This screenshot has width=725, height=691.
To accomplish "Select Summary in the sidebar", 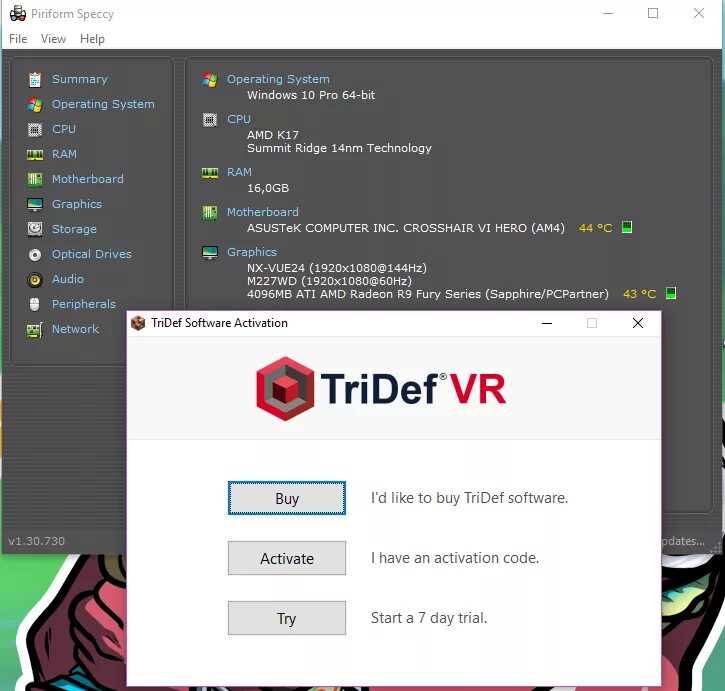I will click(x=80, y=79).
